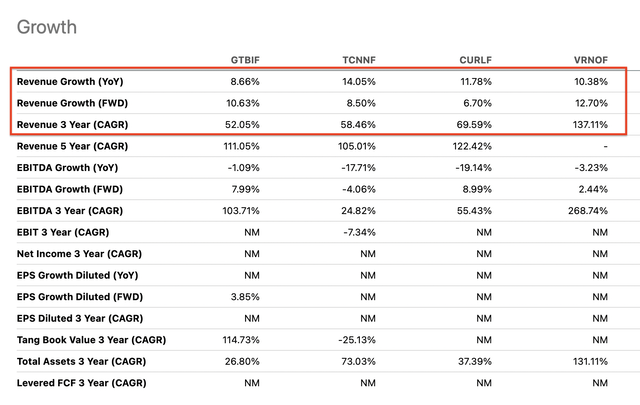640x405 pixels.
Task: Select the Revenue Growth (YoY) row label
Action: [69, 81]
